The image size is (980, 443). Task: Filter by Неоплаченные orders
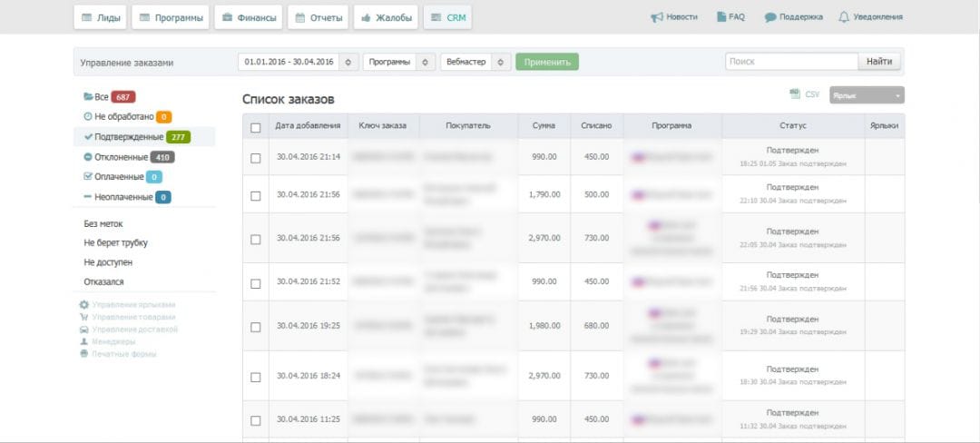[128, 197]
